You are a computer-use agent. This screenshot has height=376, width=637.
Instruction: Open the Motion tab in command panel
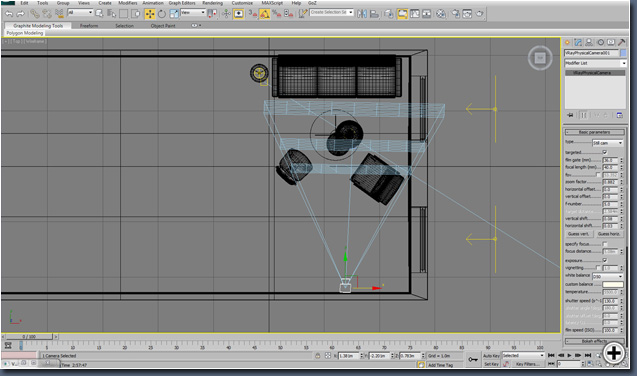[600, 42]
